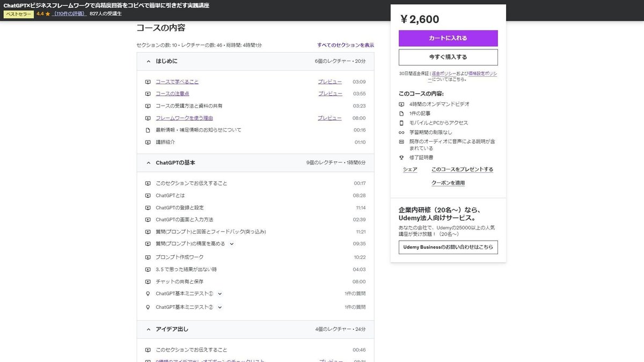Click video icon beside コースの注意点
This screenshot has width=644, height=362.
pyautogui.click(x=148, y=94)
